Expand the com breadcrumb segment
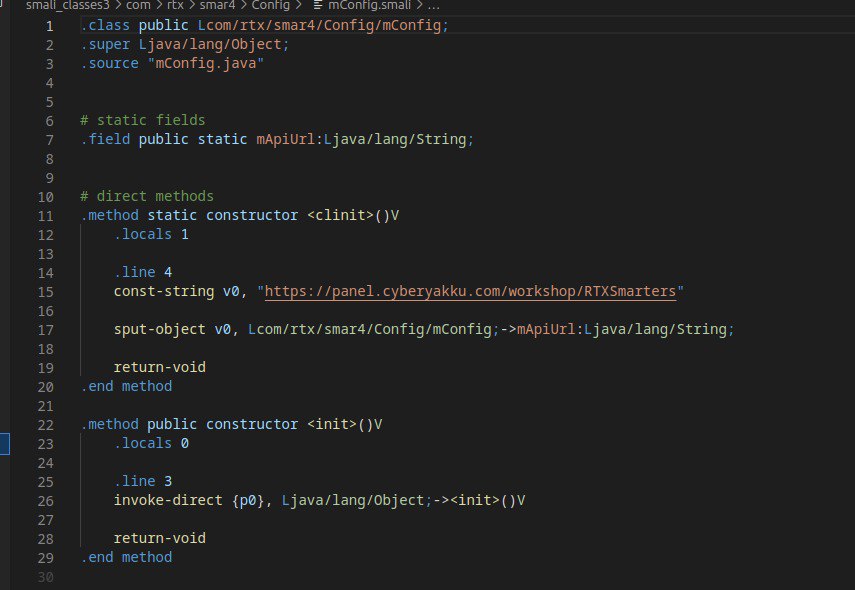The height and width of the screenshot is (590, 855). (138, 5)
